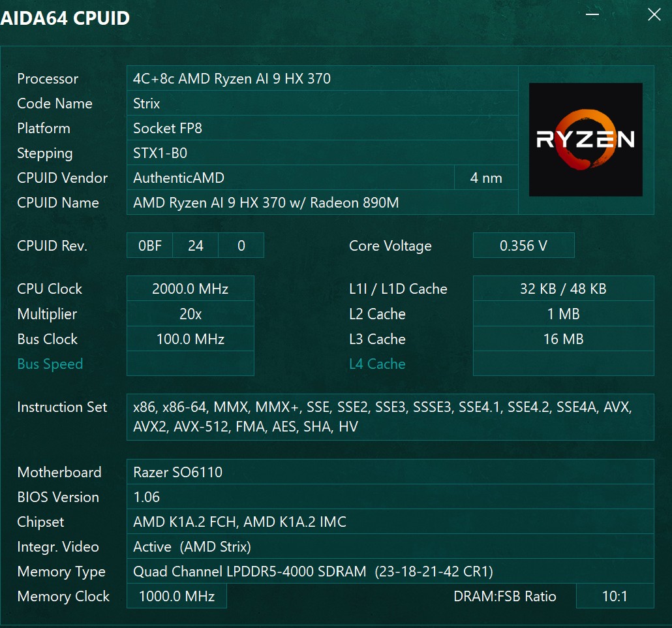Click the L1I / L1D Cache label
The width and height of the screenshot is (672, 628).
coord(398,289)
